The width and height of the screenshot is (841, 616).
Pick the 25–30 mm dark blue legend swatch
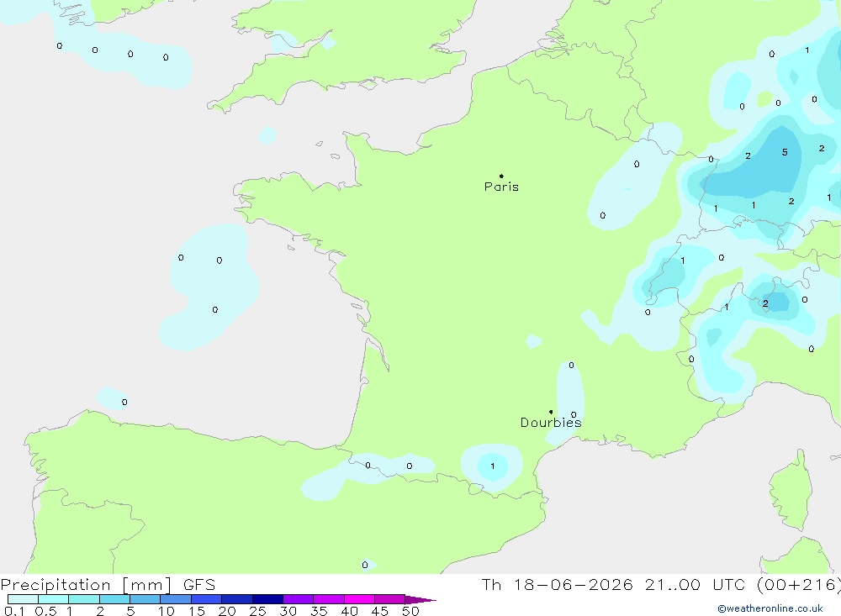[267, 599]
